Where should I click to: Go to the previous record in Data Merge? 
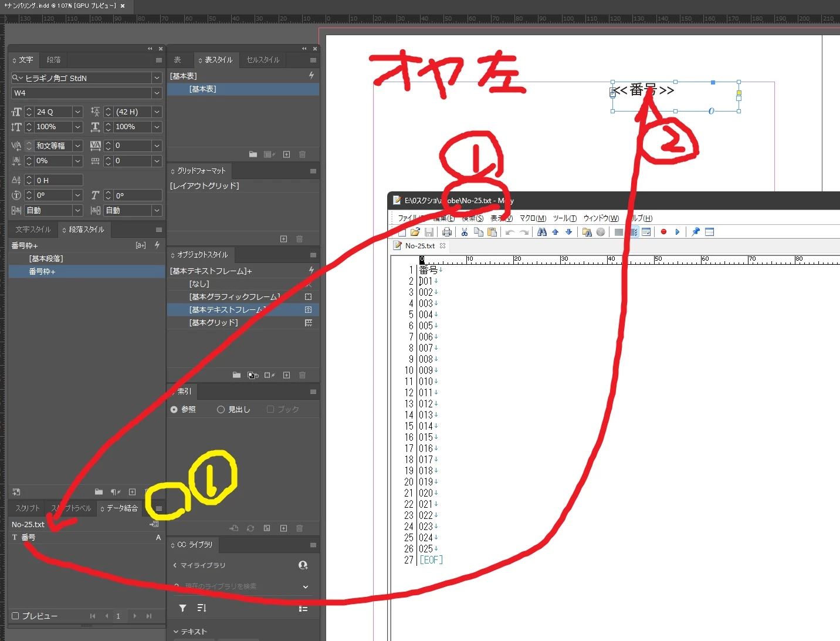point(106,616)
